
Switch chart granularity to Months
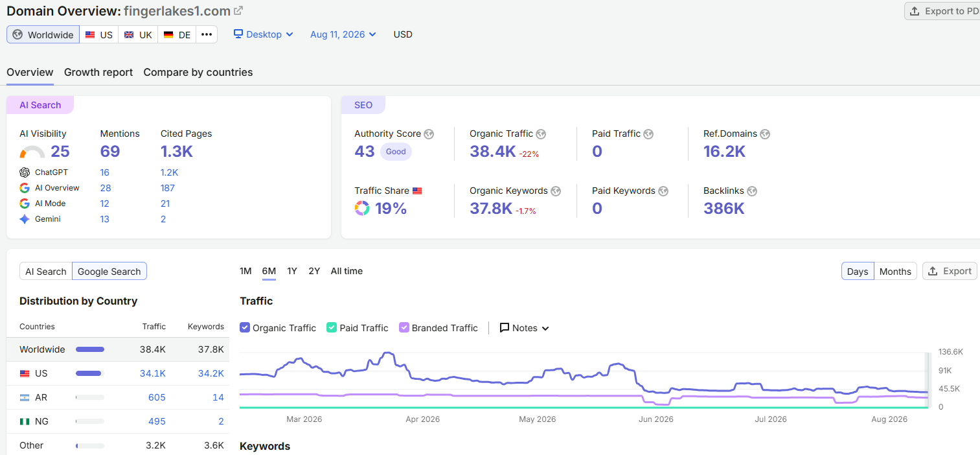[895, 272]
